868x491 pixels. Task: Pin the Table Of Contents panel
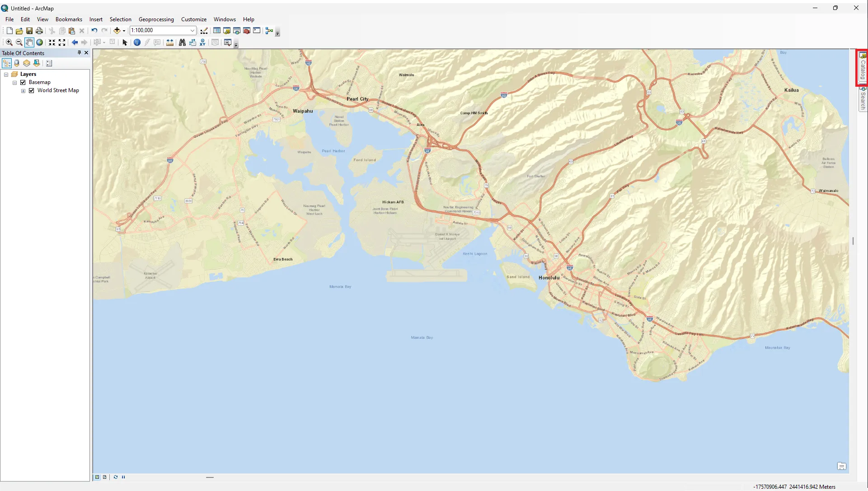coord(79,53)
